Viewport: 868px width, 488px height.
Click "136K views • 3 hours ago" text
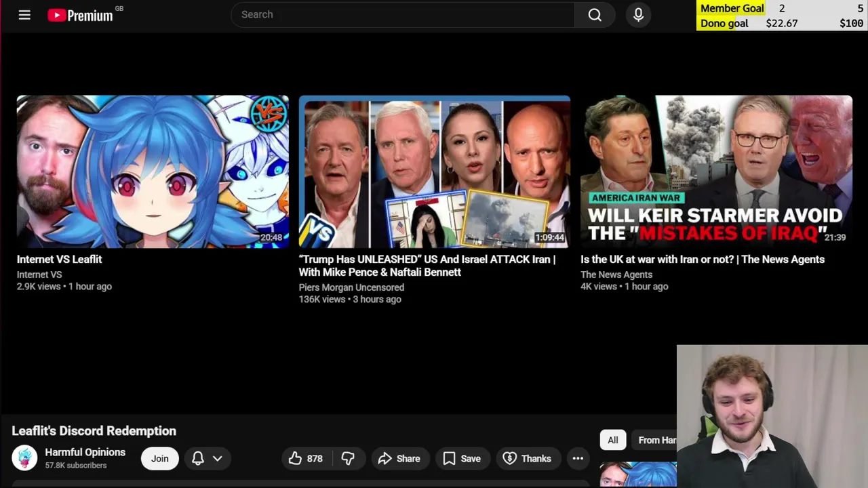pos(350,300)
